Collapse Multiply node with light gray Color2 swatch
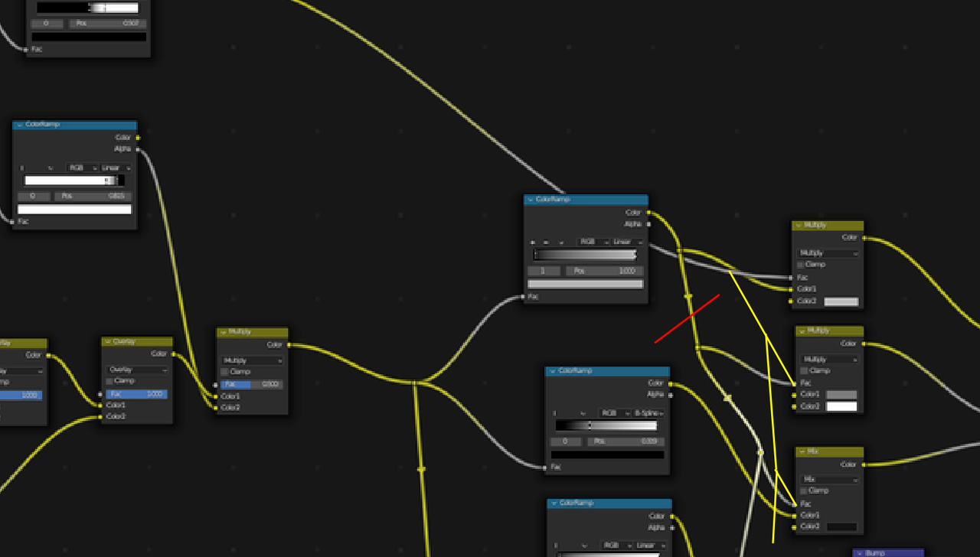Viewport: 980px width, 557px height. (799, 226)
